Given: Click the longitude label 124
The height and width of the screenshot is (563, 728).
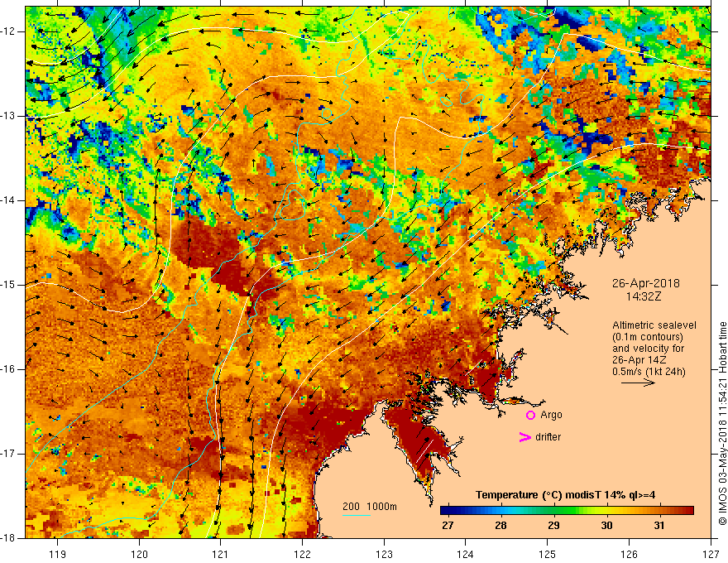Looking at the screenshot, I should click(x=466, y=554).
